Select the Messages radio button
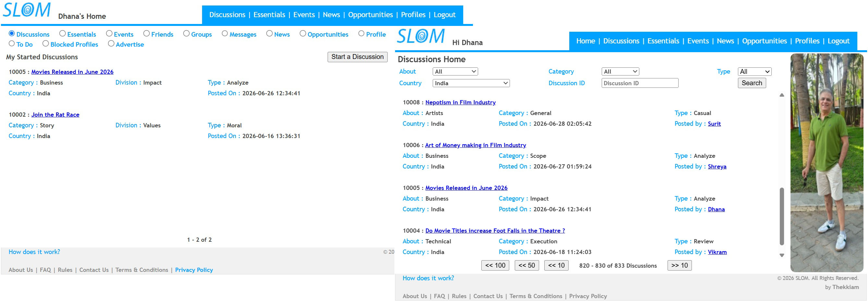868x302 pixels. click(225, 33)
